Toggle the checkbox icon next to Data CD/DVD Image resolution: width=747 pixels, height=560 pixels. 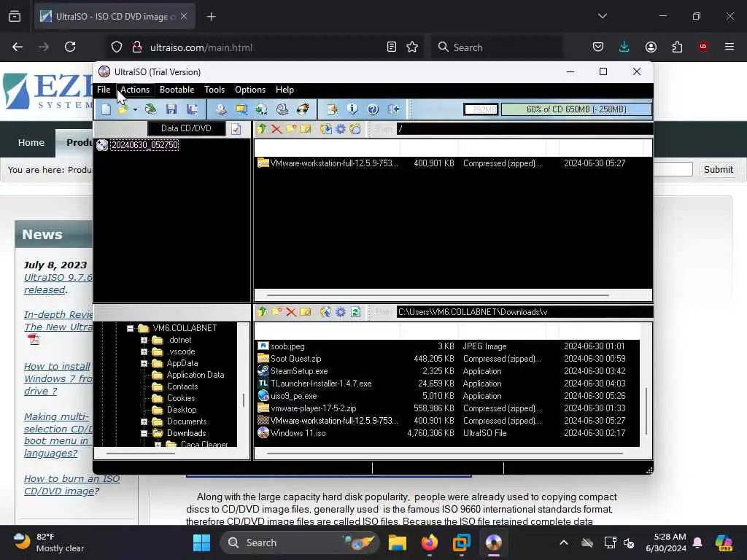point(236,128)
